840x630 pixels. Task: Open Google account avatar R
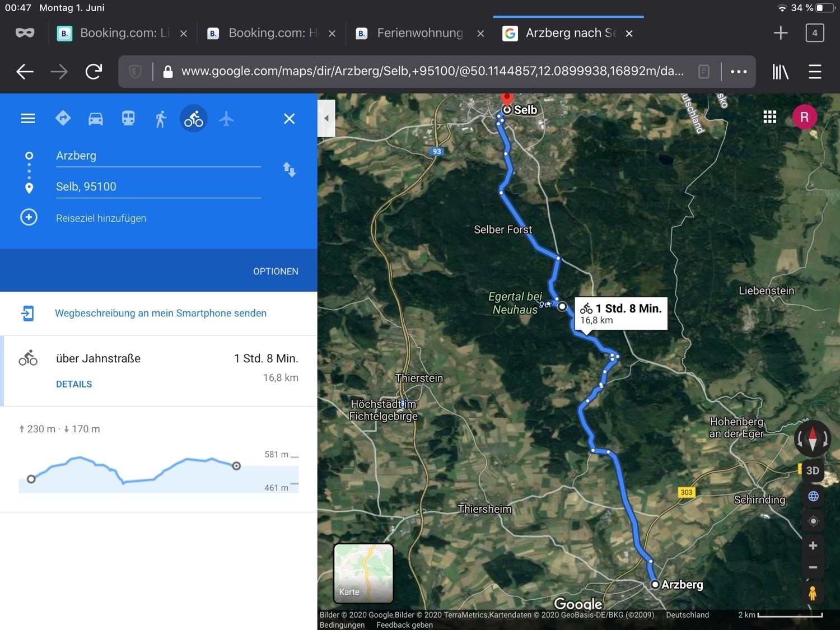point(805,117)
